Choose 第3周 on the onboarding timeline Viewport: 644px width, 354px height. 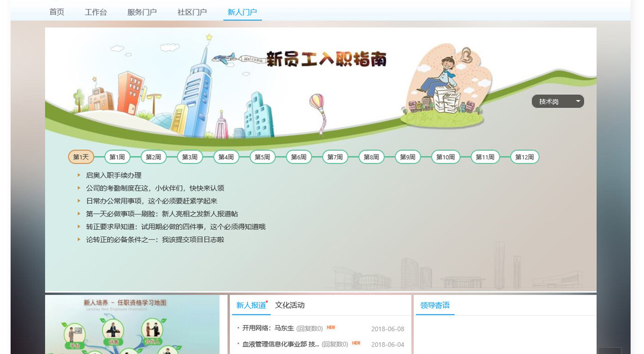click(190, 157)
